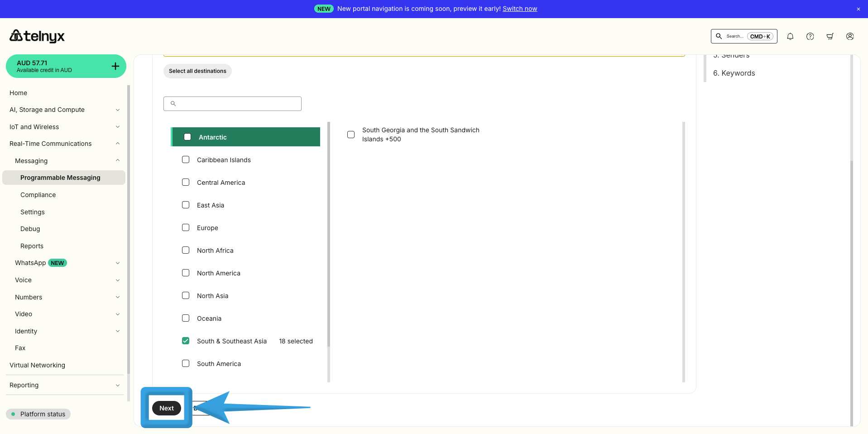Uncheck the South & Southeast Asia checkbox
This screenshot has width=868, height=434.
(186, 341)
